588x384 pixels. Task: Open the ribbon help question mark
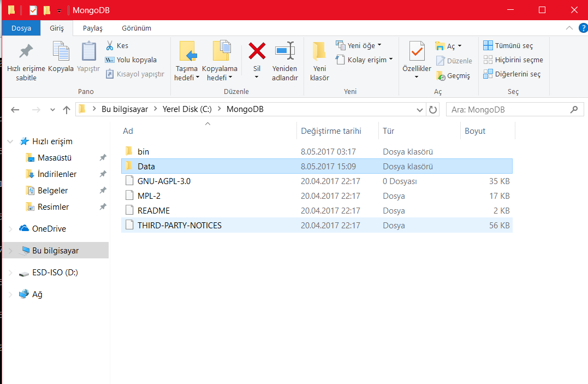[x=583, y=28]
